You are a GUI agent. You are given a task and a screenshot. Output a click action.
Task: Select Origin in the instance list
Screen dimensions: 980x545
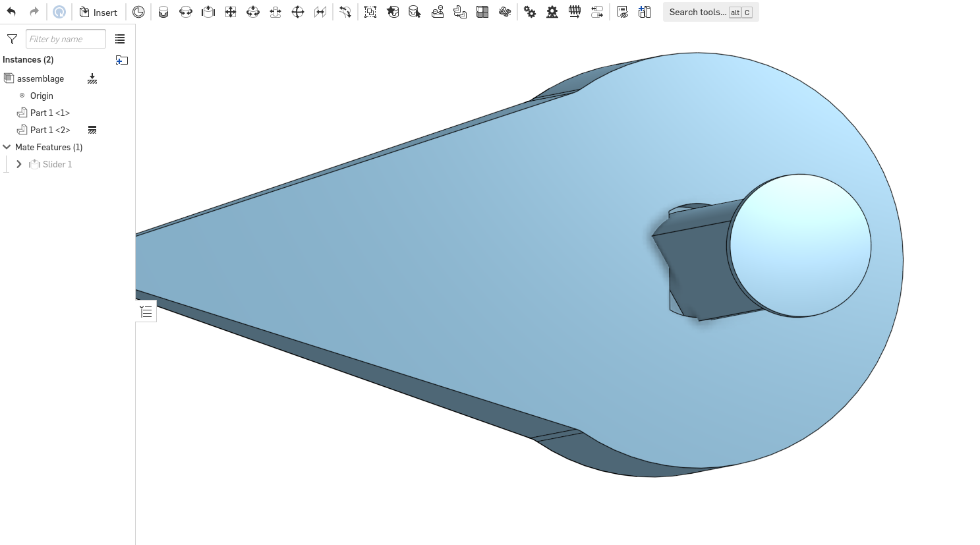(x=42, y=96)
